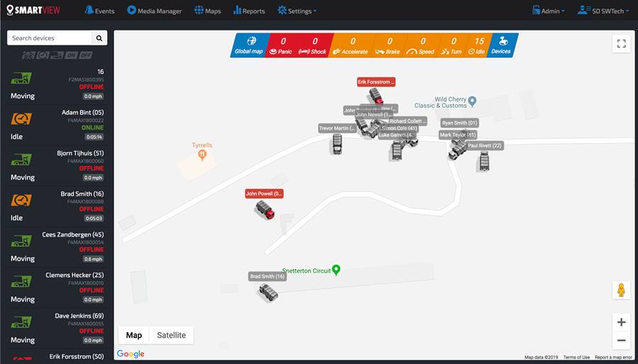
Task: Open the Reports page
Action: (x=249, y=11)
